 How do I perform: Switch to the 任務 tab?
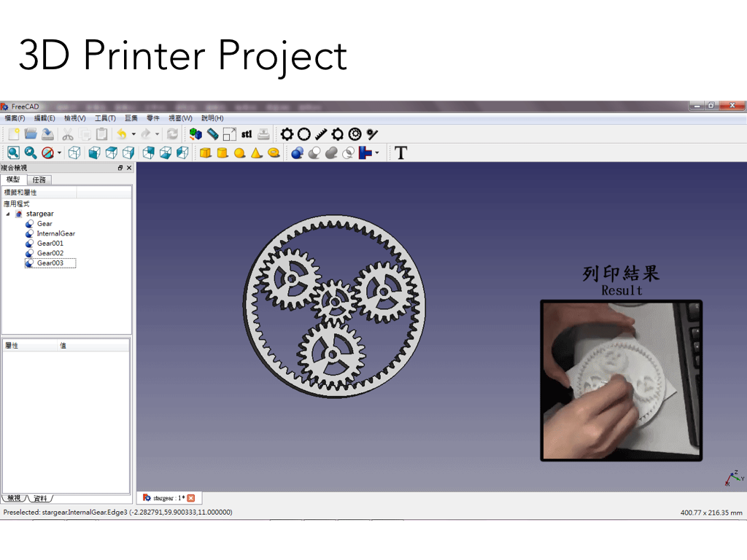[x=39, y=179]
